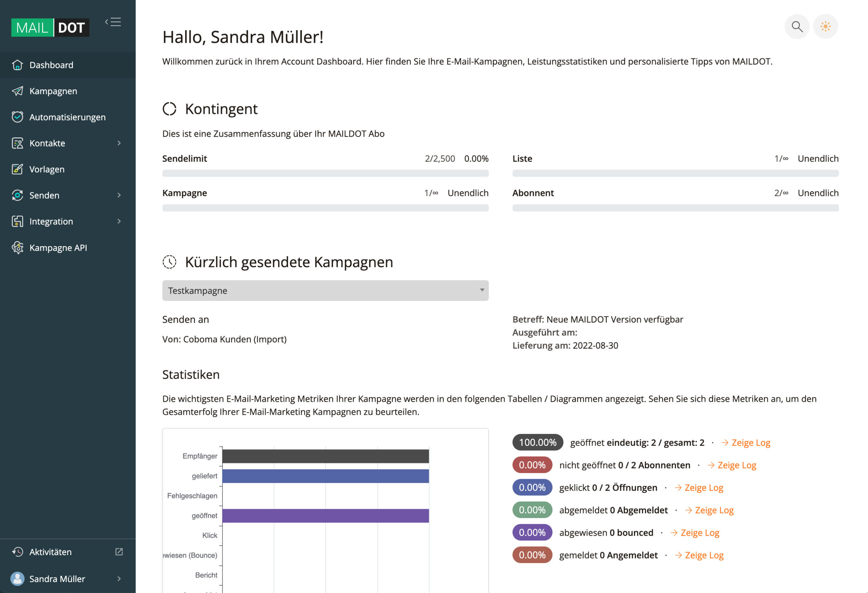Expand the Integration submenu chevron
The image size is (868, 593).
click(x=119, y=221)
